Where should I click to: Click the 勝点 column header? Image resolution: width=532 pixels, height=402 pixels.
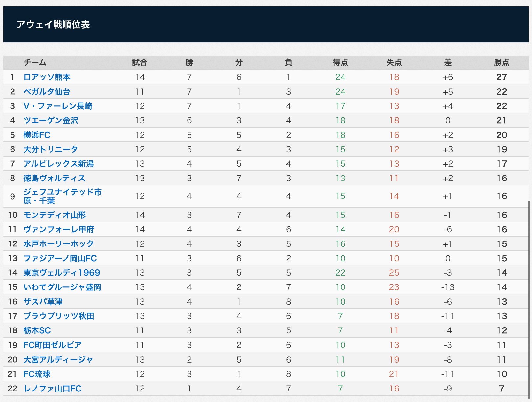(501, 62)
